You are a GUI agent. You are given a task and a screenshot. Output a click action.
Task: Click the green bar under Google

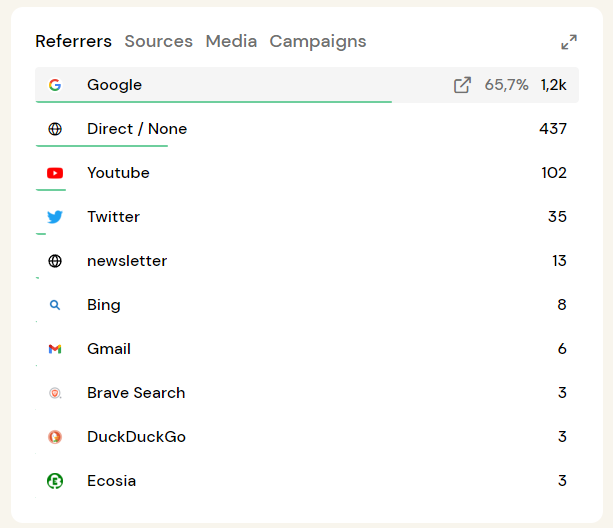tap(213, 101)
